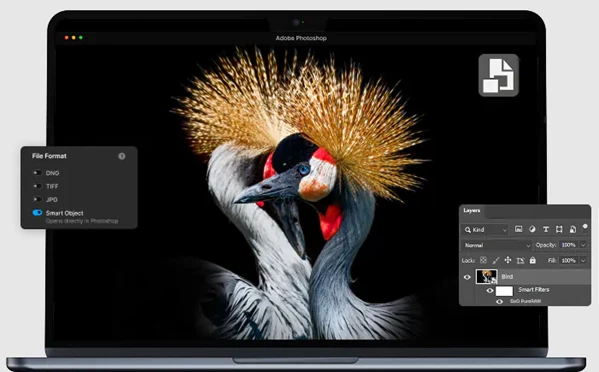Click prevent artboard auto-nesting lock icon

click(520, 260)
